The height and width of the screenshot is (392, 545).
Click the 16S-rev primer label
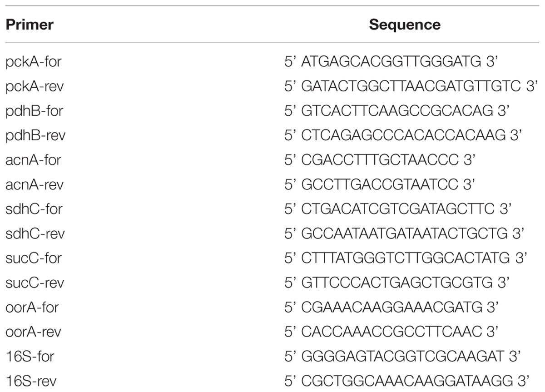click(x=33, y=381)
